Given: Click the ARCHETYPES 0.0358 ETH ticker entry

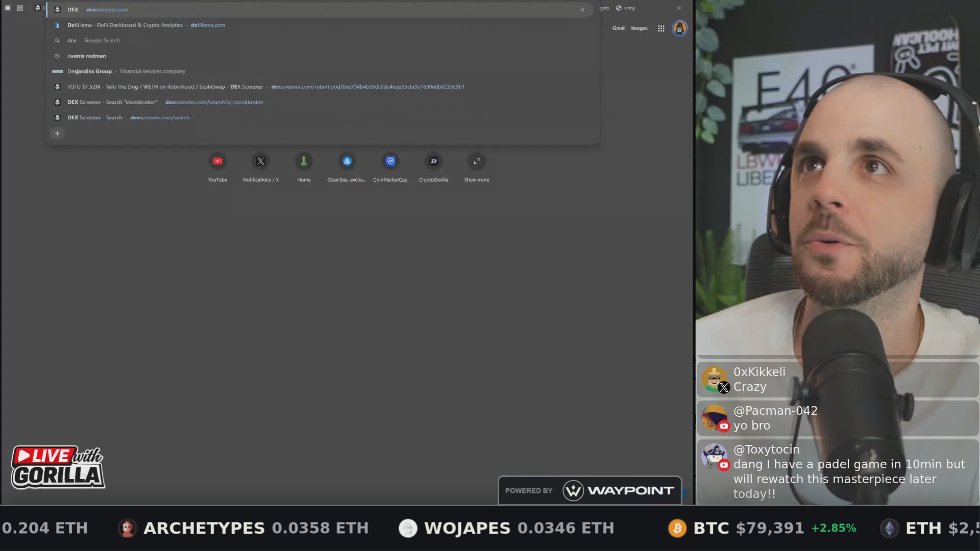Looking at the screenshot, I should click(x=243, y=528).
